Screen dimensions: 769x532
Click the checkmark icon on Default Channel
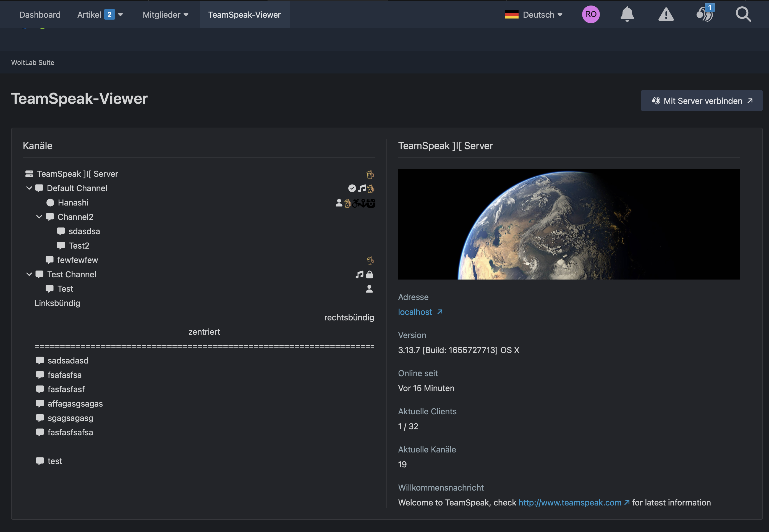(x=352, y=188)
